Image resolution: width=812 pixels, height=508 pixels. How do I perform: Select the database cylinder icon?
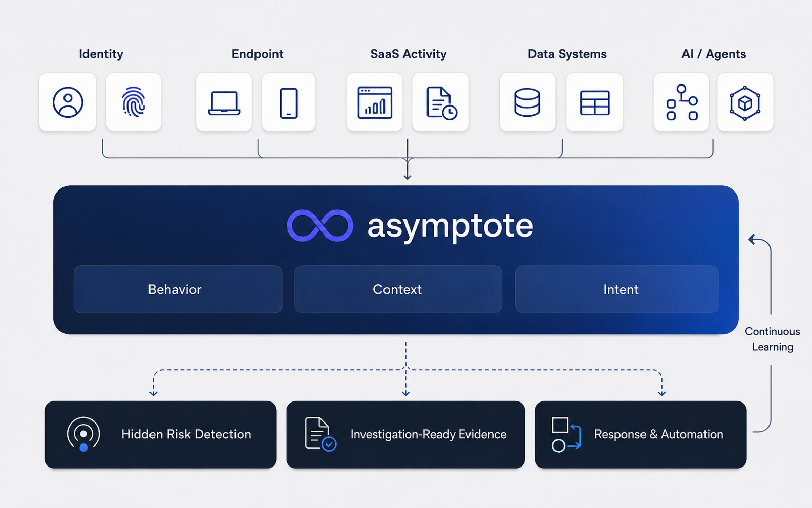(527, 102)
